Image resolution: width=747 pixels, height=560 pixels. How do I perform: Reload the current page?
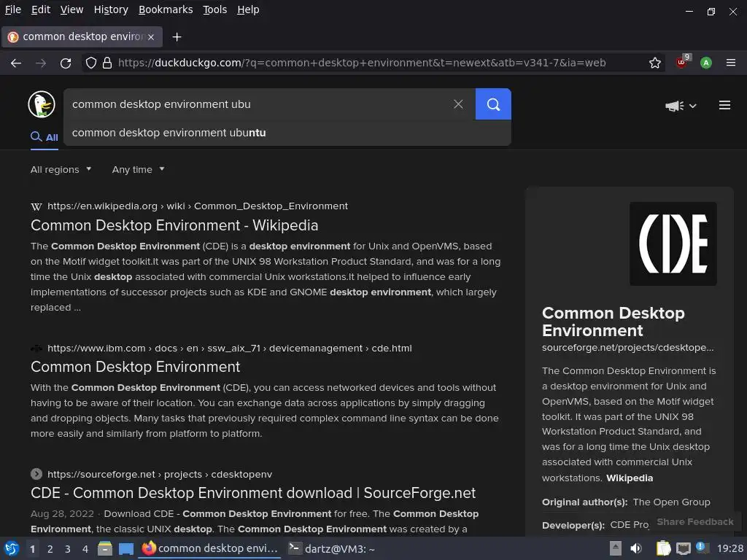pos(66,63)
